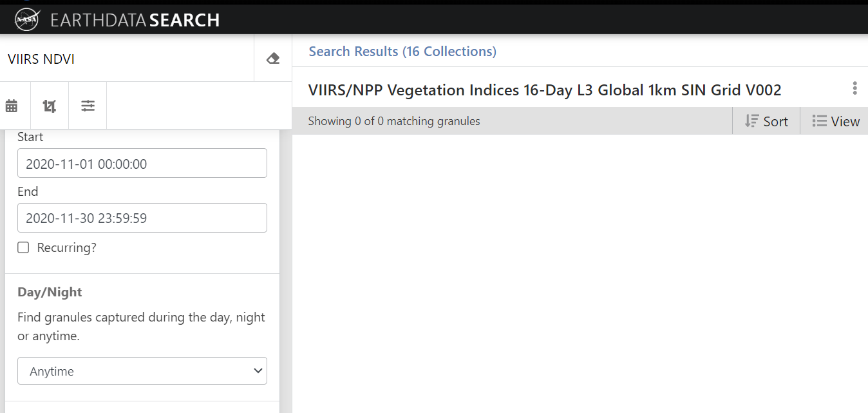This screenshot has width=868, height=413.
Task: Click the VIIRS/NPP Vegetation Indices collection title
Action: tap(545, 90)
